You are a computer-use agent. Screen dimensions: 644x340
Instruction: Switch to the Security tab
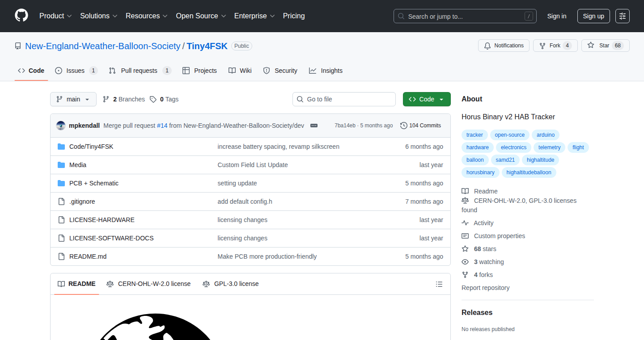[280, 71]
